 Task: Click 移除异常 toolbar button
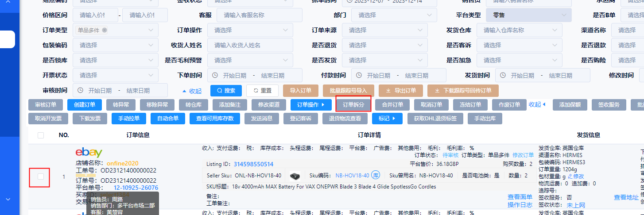(157, 105)
